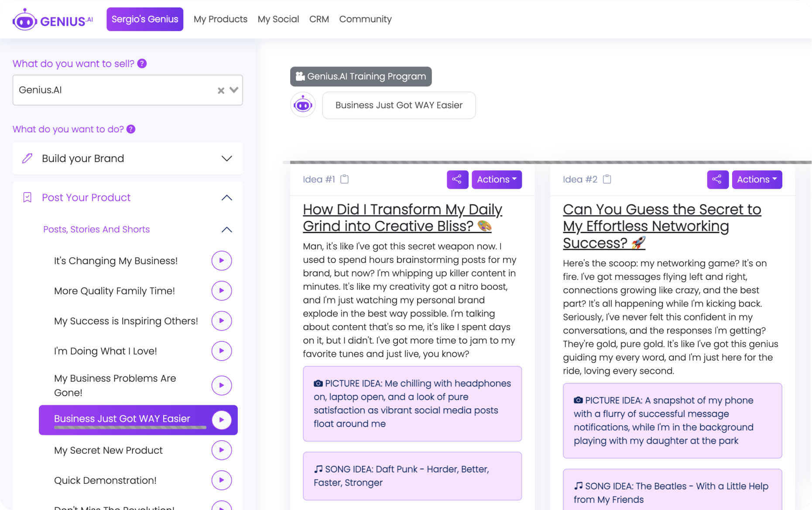Image resolution: width=812 pixels, height=510 pixels.
Task: Play 'My Secret New Product' prompt
Action: coord(222,450)
